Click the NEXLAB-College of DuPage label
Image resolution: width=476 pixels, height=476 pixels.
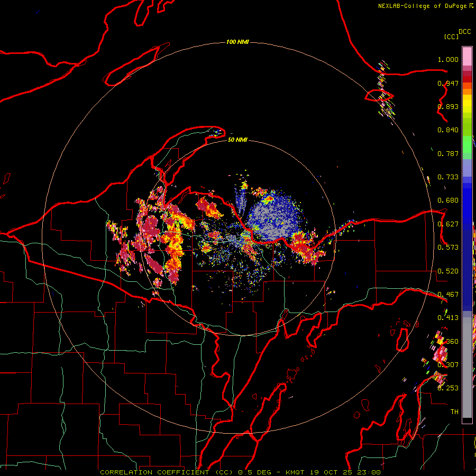(423, 6)
